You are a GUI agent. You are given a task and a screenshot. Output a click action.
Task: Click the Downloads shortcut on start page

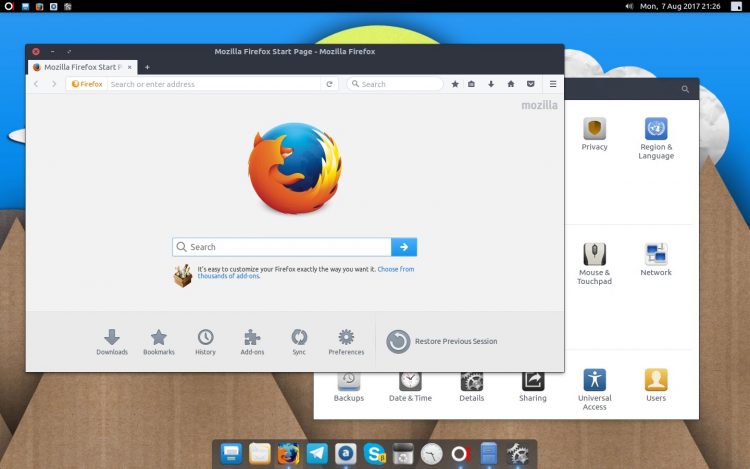112,340
